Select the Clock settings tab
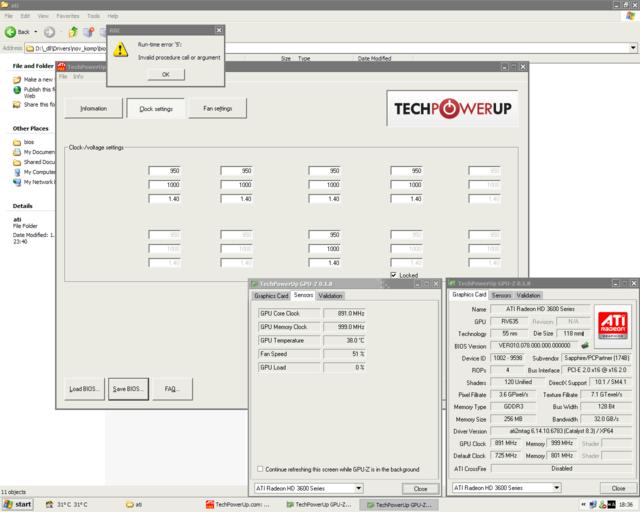The image size is (640, 512). click(x=156, y=109)
